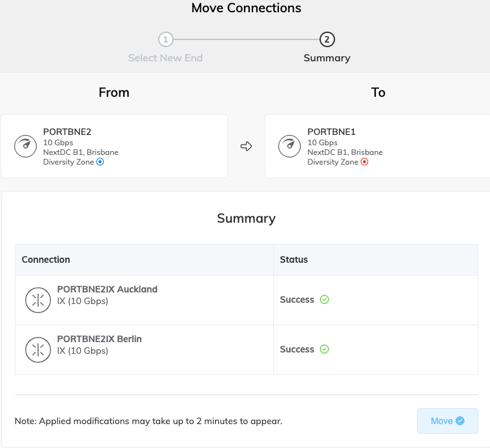This screenshot has width=490, height=448.
Task: Click the PORTBNE2IX Auckland IX icon
Action: pos(36,300)
